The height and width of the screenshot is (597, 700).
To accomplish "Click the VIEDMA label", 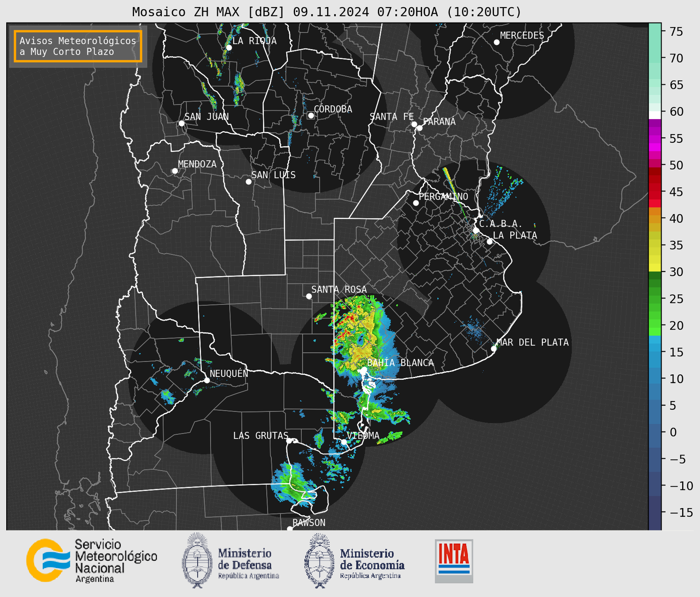I will click(363, 436).
